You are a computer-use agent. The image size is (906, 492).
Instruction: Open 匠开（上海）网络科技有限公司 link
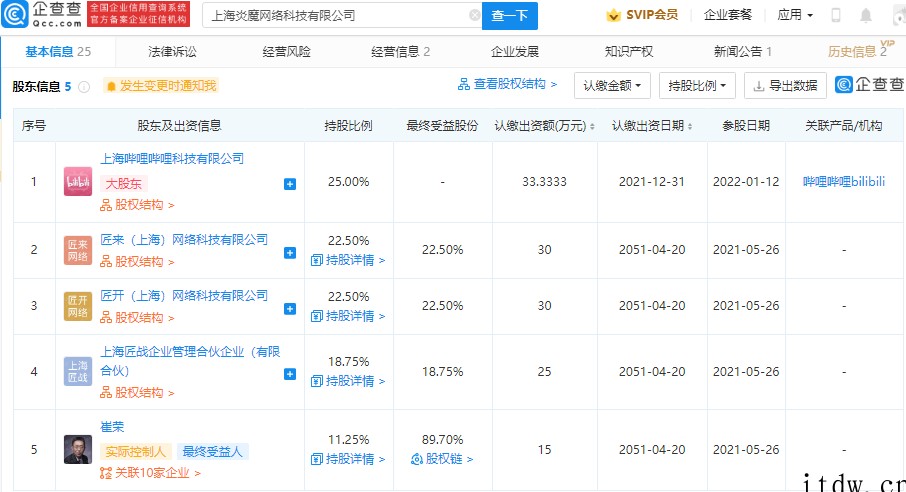coord(184,295)
